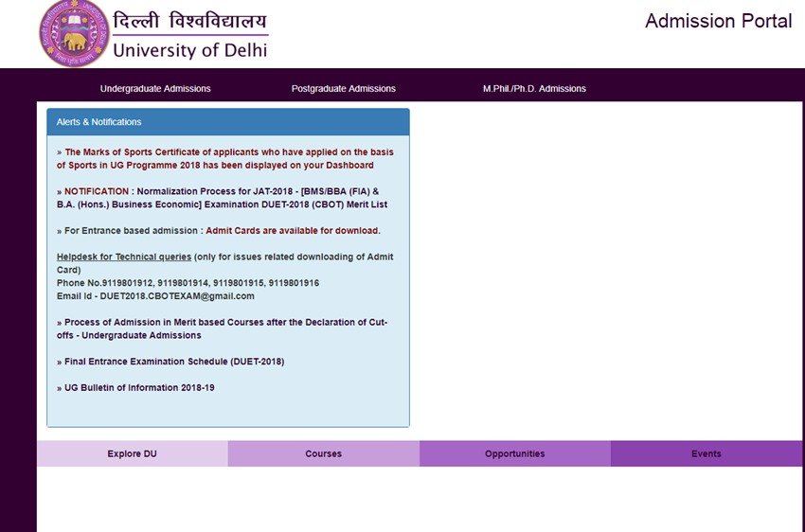This screenshot has width=805, height=532.
Task: Show the Events tab
Action: pyautogui.click(x=706, y=453)
